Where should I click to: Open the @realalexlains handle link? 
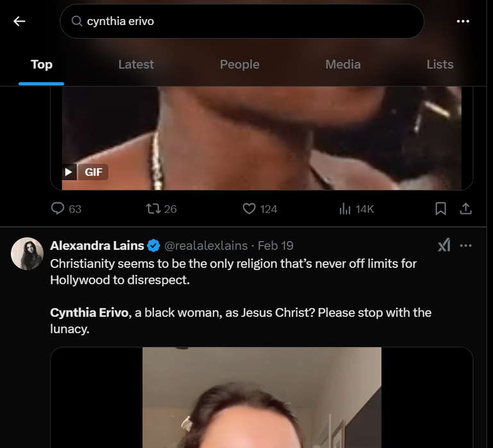207,245
